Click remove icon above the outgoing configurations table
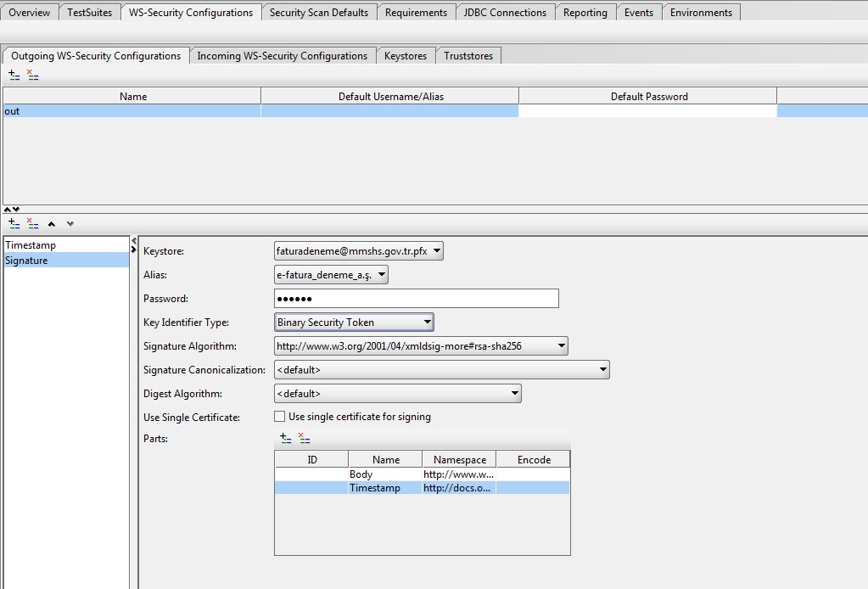The image size is (868, 589). (x=33, y=76)
